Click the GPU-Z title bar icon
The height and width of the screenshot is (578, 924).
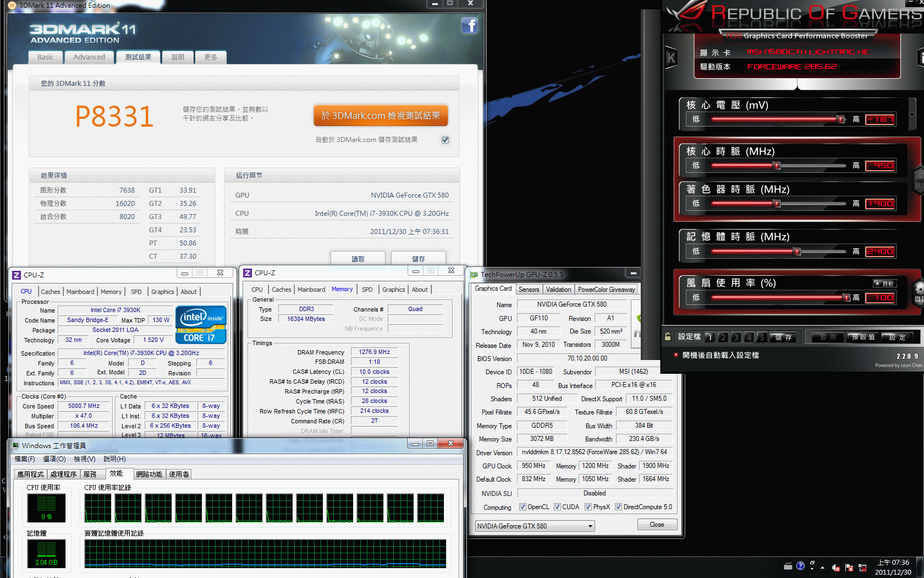pos(474,274)
